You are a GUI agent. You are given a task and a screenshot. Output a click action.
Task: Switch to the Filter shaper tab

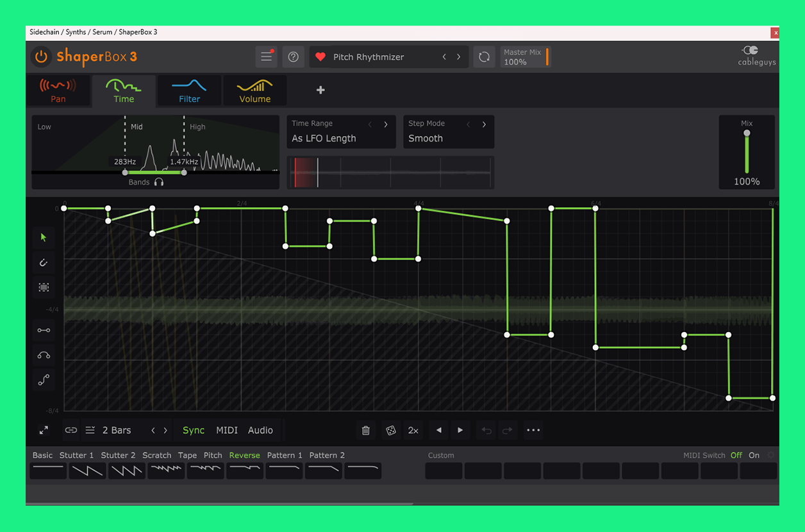coord(190,91)
